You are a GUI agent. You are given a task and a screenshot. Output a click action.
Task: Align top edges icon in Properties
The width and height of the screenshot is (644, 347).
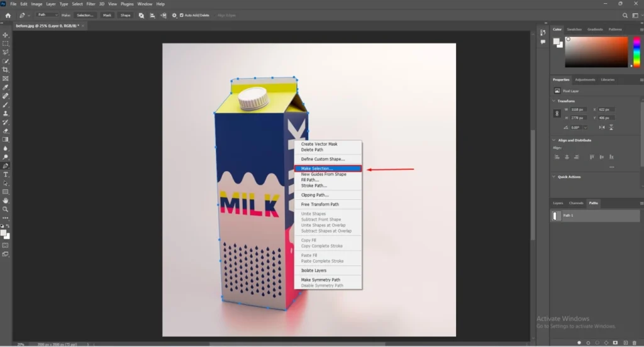[x=592, y=157]
